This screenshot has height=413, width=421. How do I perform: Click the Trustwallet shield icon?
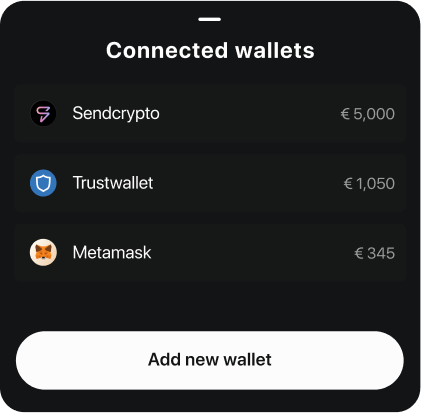[x=43, y=183]
